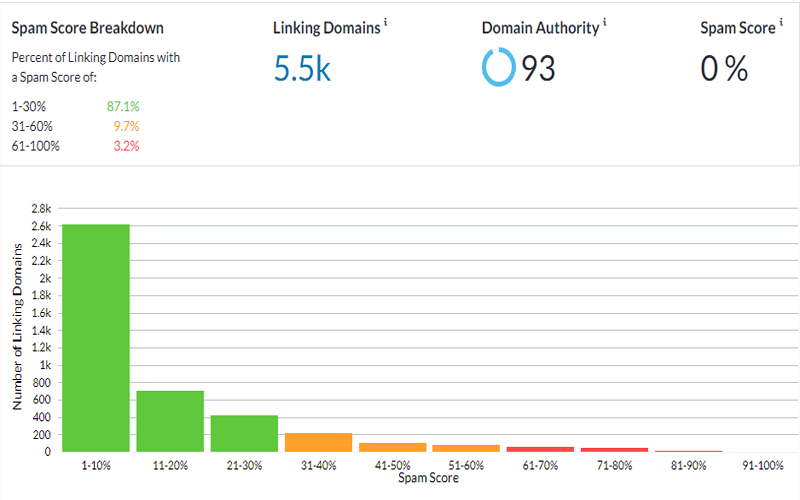800x500 pixels.
Task: Click the 0 % spam score value
Action: (724, 68)
